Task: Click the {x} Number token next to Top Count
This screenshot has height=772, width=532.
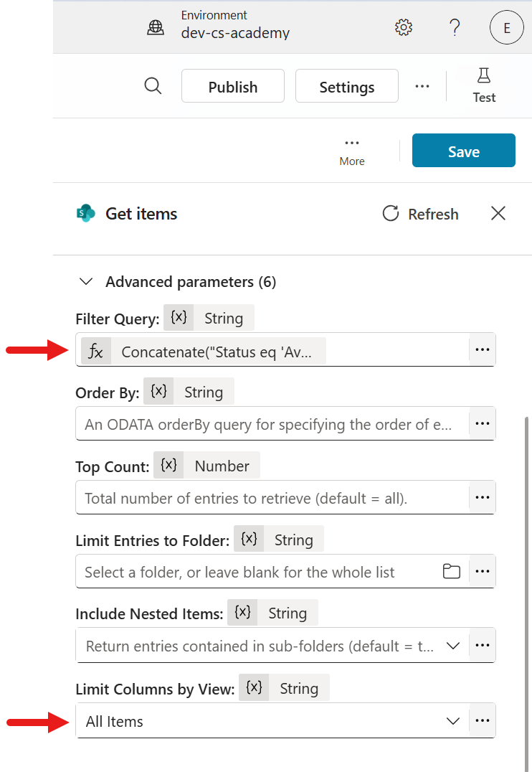Action: pos(168,464)
